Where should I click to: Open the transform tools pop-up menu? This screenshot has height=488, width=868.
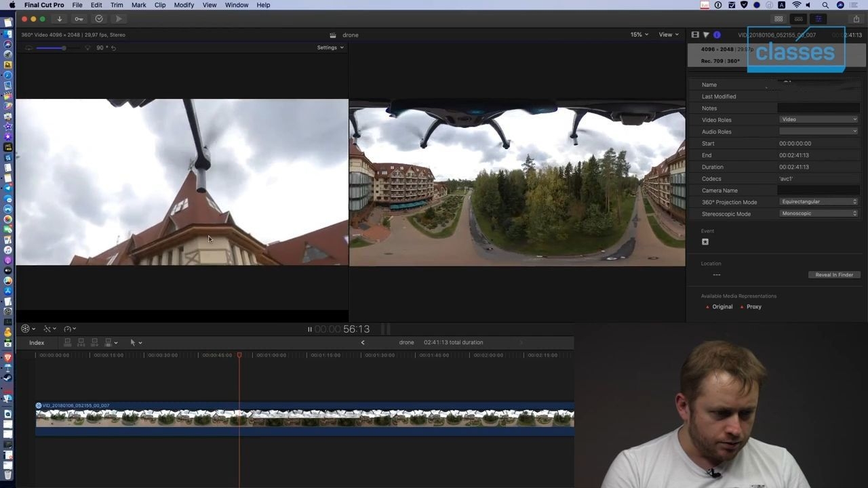[x=28, y=329]
